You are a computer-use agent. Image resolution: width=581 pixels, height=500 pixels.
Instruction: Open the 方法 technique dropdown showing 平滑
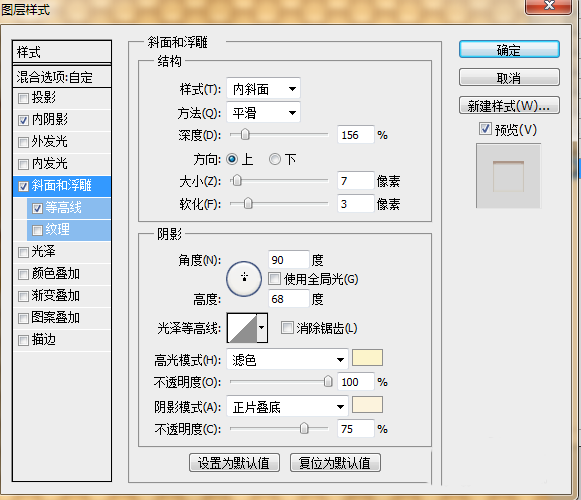(x=263, y=112)
